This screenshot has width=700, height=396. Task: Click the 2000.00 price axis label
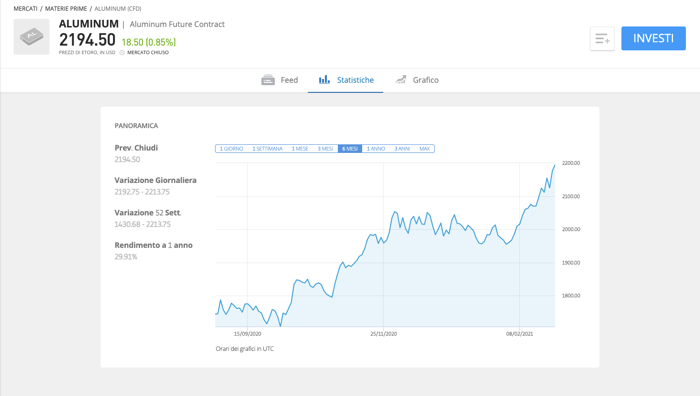[x=571, y=229]
